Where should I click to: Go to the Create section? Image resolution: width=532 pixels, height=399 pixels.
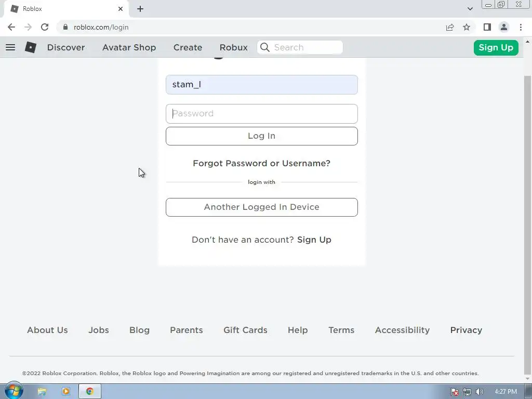click(188, 47)
